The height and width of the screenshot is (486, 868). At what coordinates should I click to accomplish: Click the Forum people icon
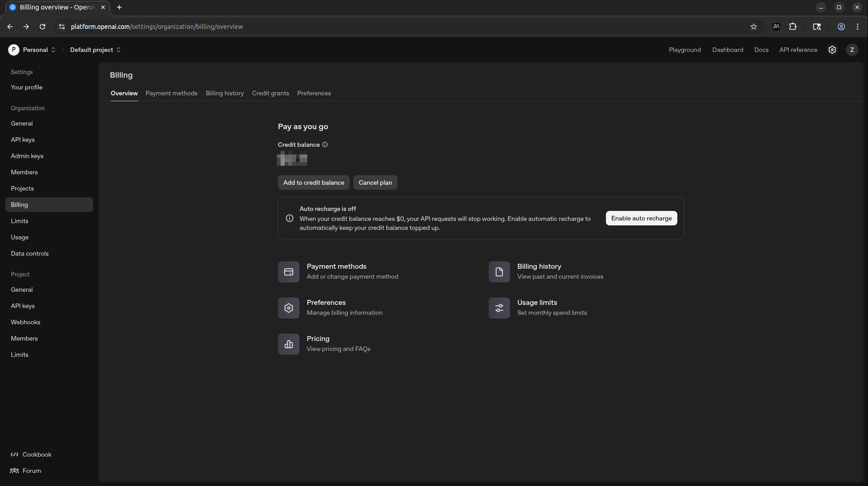(14, 471)
